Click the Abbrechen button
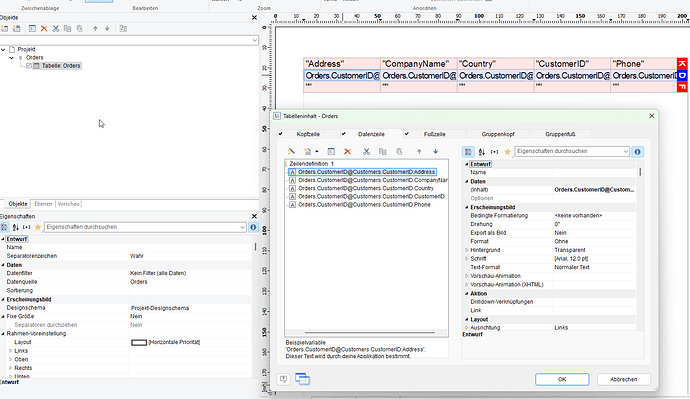This screenshot has width=690, height=399. coord(624,379)
